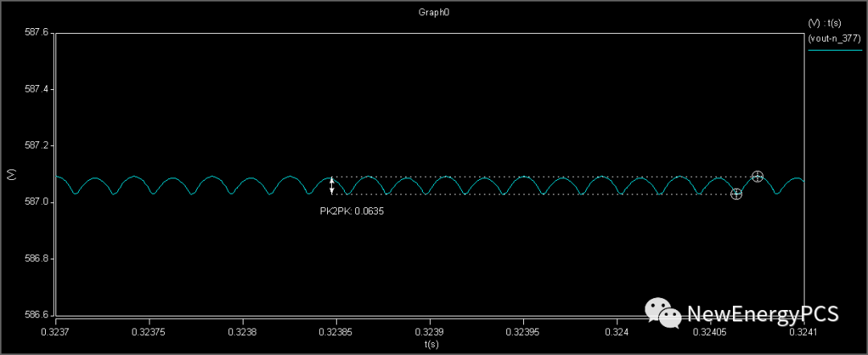Select the lower trough cursor marker circle
The image size is (868, 355).
click(736, 194)
